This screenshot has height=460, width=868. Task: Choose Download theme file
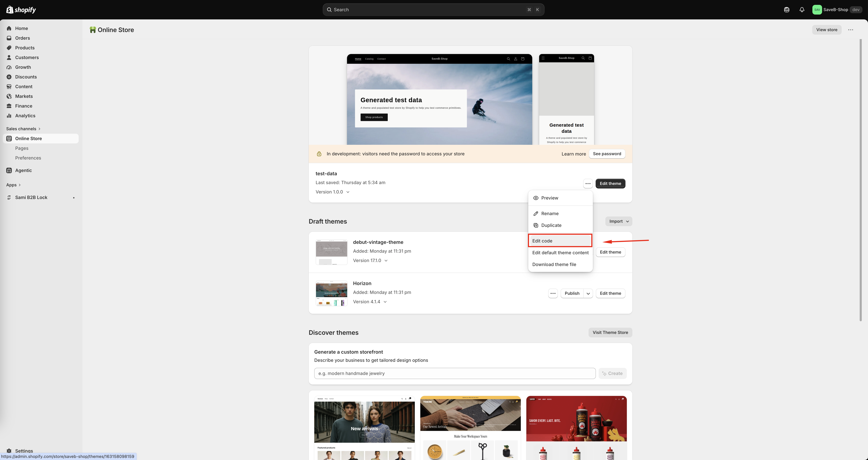[x=560, y=264]
